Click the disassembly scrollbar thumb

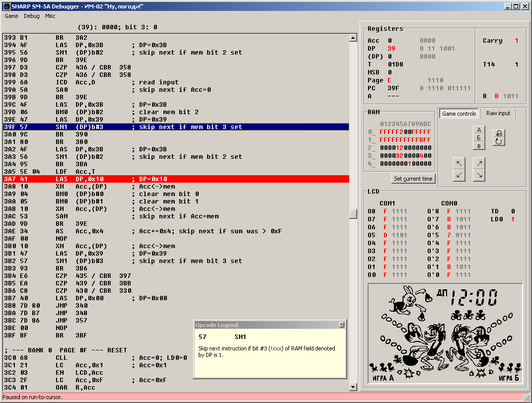(353, 213)
